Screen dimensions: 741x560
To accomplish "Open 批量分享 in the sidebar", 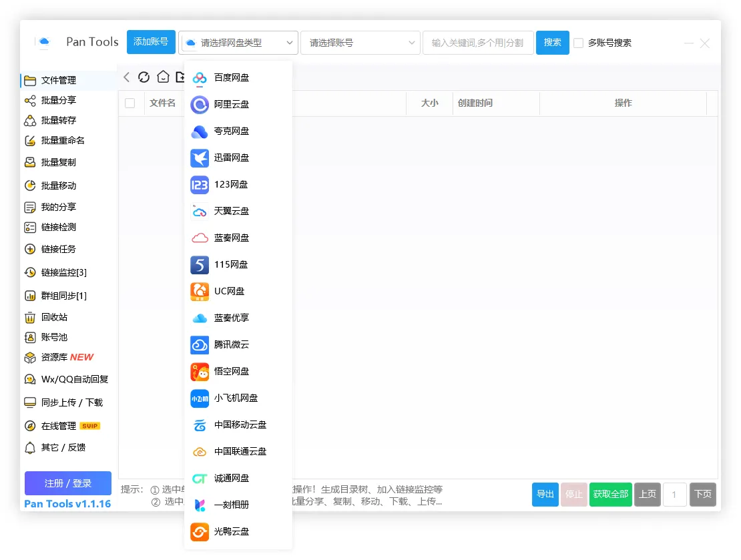I will pyautogui.click(x=69, y=100).
